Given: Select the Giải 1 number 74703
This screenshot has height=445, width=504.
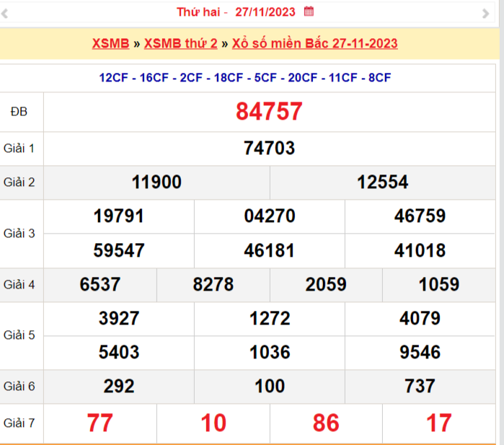Looking at the screenshot, I should click(x=269, y=149).
